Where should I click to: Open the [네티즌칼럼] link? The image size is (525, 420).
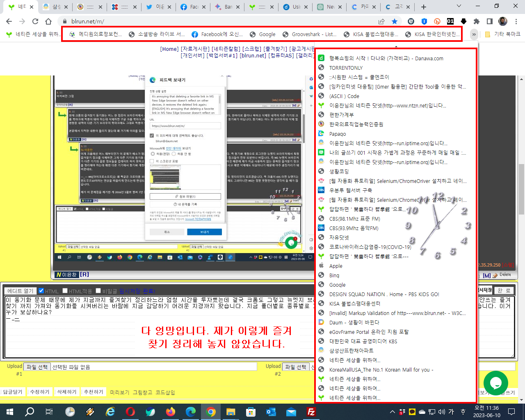coord(226,49)
